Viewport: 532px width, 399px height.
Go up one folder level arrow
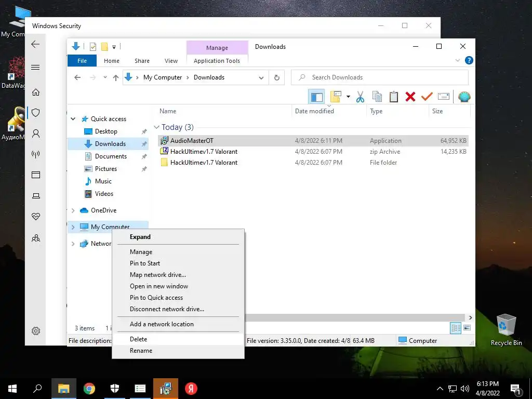116,78
